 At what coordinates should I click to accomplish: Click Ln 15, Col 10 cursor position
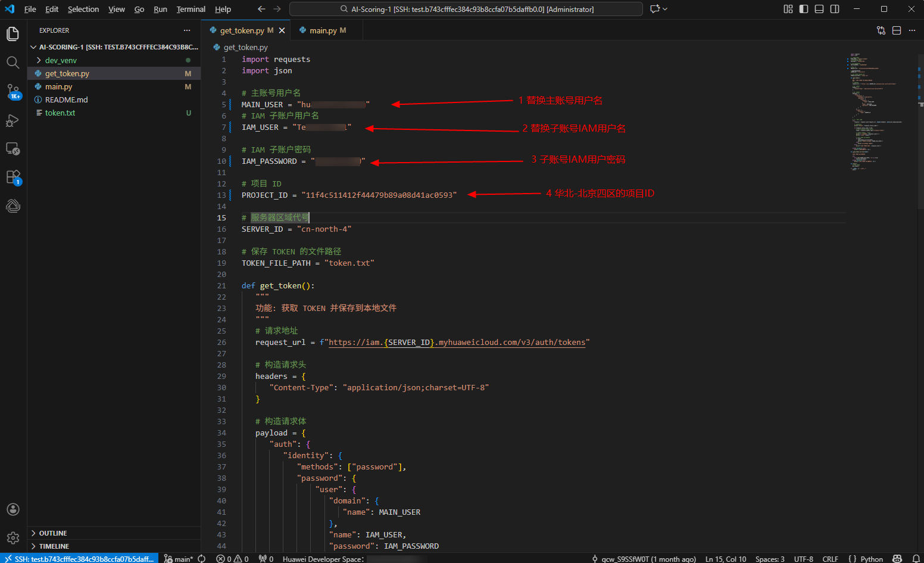pos(726,559)
